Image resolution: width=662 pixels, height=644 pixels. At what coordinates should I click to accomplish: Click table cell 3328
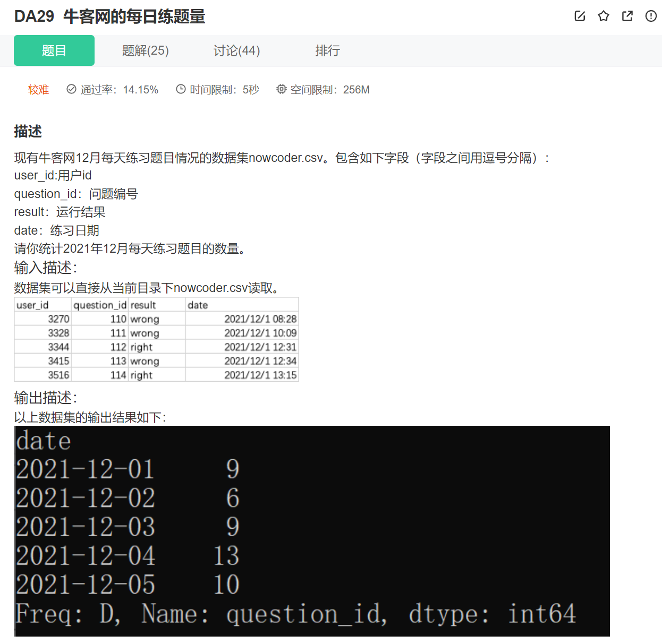[43, 333]
